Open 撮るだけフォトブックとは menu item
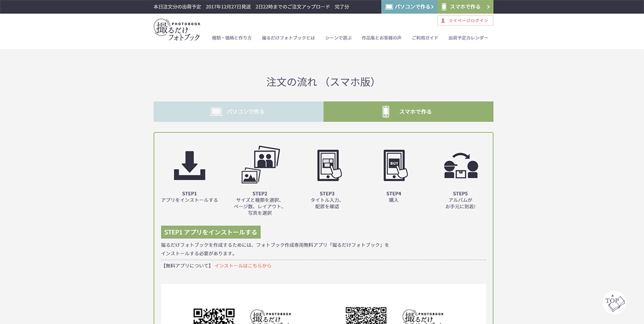The height and width of the screenshot is (324, 644). click(x=288, y=38)
